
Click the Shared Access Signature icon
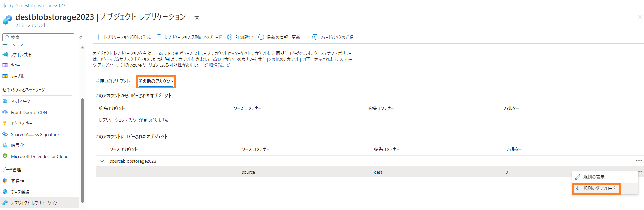click(x=5, y=134)
